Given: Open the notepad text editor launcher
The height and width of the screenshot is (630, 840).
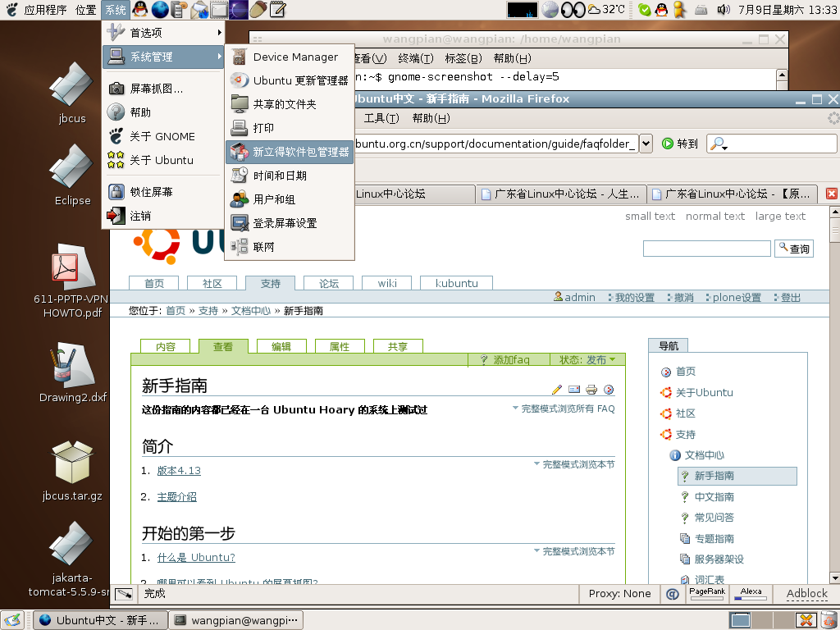Looking at the screenshot, I should [x=277, y=9].
